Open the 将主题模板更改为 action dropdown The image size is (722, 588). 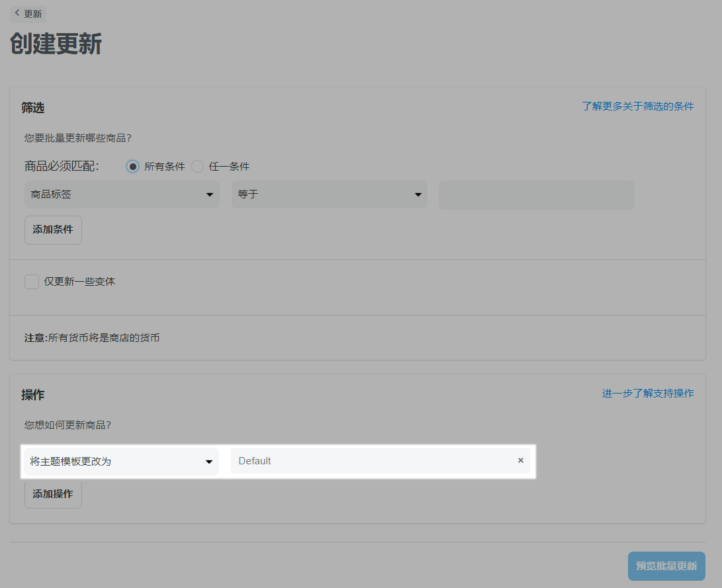click(121, 462)
